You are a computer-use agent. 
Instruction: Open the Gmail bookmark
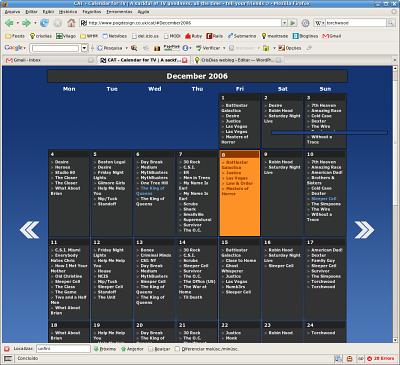(x=332, y=36)
